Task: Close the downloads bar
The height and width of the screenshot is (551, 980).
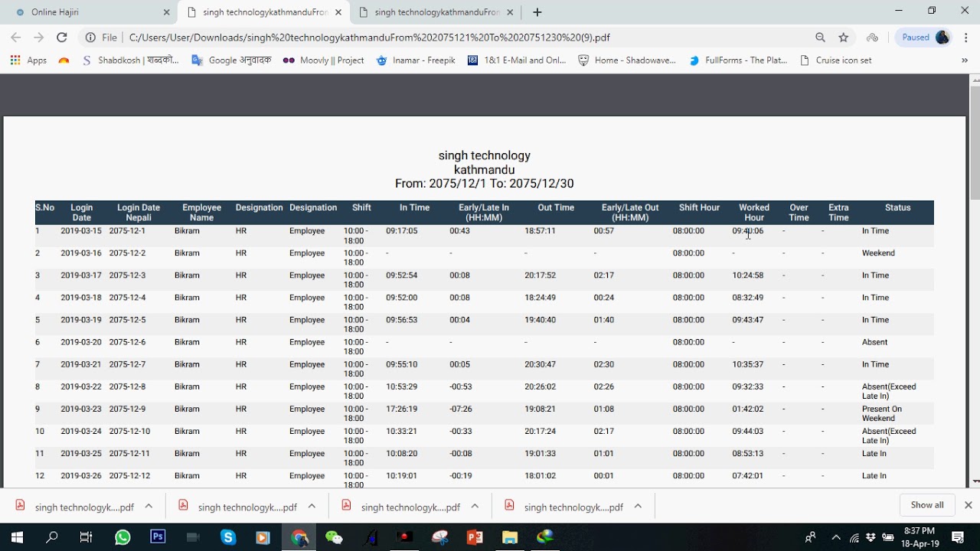Action: (x=968, y=505)
